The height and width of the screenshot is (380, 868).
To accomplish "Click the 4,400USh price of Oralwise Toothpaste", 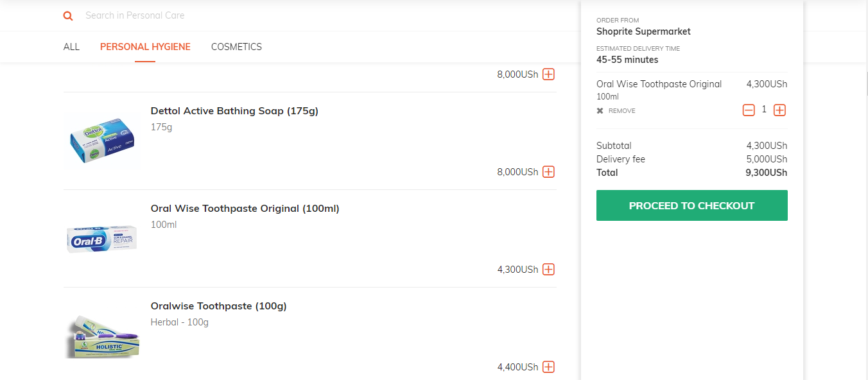I will point(517,367).
